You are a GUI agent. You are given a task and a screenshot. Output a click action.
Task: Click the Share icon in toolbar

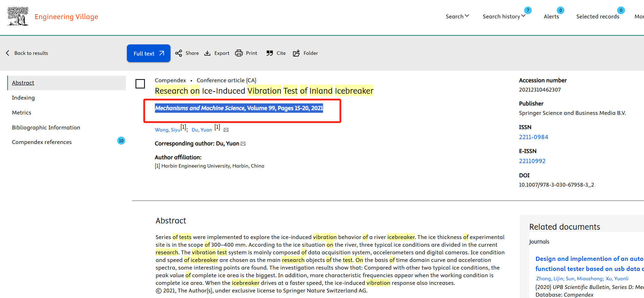click(179, 53)
